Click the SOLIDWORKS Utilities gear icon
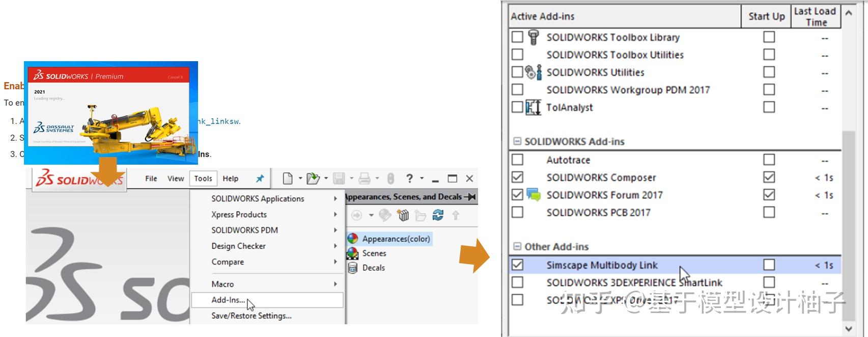Viewport: 868px width, 337px height. point(533,72)
